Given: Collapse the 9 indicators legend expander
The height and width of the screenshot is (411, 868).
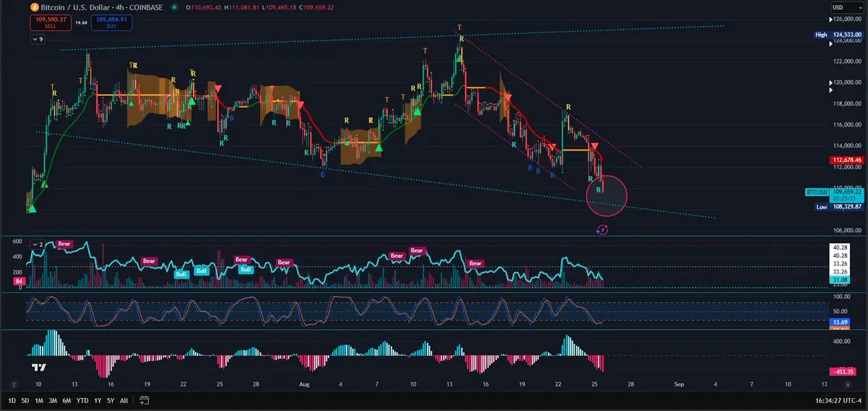Looking at the screenshot, I should pyautogui.click(x=38, y=39).
